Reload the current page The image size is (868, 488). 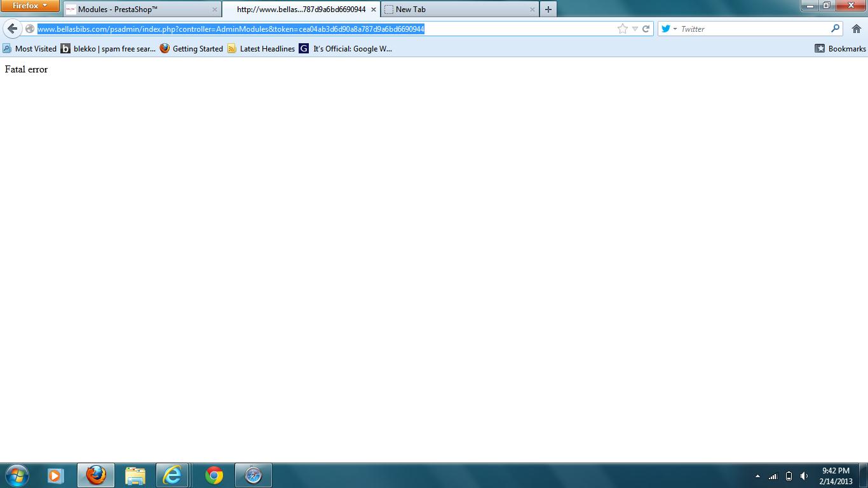(x=646, y=29)
